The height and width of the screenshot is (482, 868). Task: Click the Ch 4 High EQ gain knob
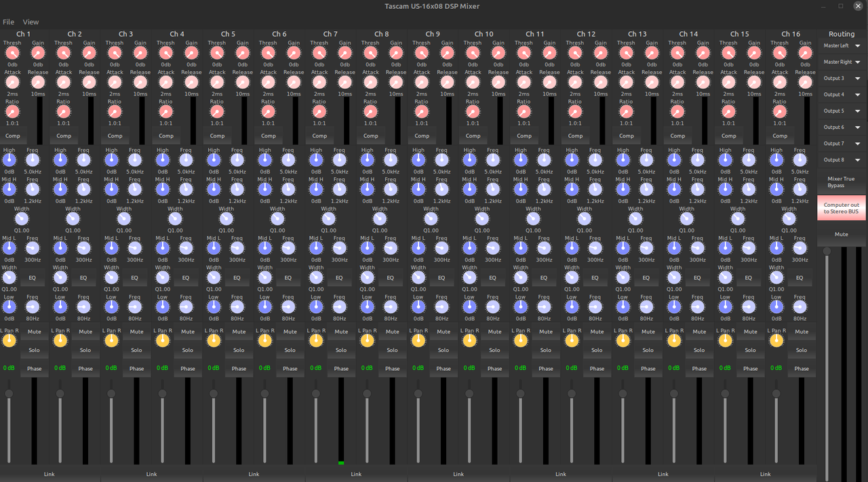[163, 160]
